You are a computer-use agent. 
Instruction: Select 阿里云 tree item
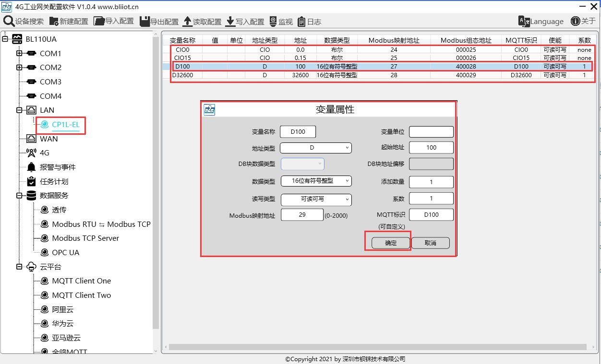coord(63,309)
